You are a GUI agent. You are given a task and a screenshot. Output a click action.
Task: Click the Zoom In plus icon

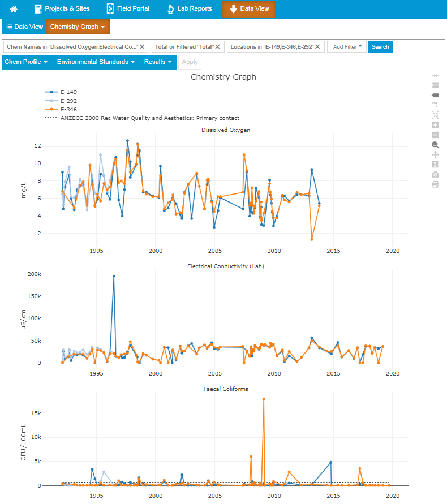click(435, 125)
